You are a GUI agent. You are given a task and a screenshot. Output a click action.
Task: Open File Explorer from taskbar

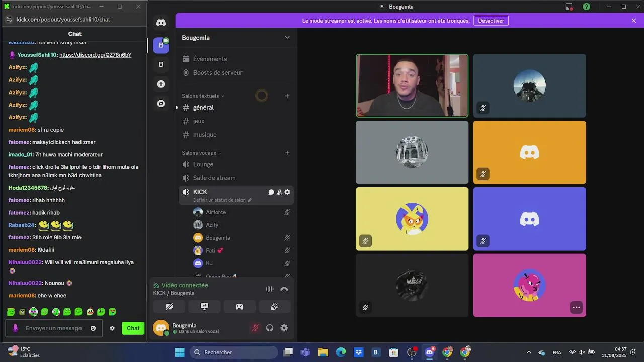pyautogui.click(x=323, y=352)
